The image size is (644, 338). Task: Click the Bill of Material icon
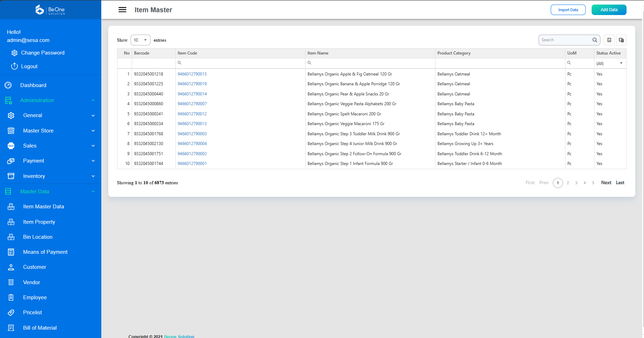pos(11,328)
